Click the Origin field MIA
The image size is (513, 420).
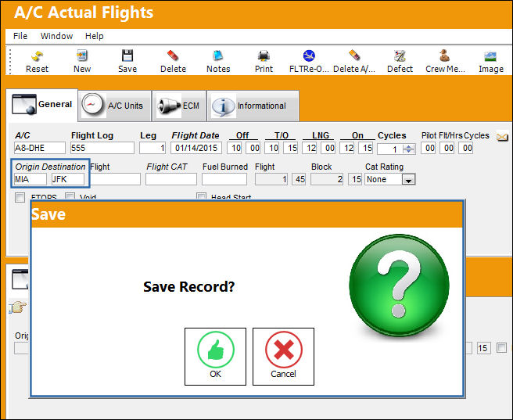click(x=30, y=179)
